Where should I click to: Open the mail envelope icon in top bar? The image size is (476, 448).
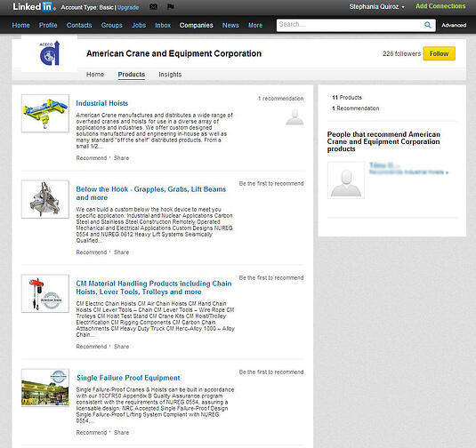coord(153,7)
